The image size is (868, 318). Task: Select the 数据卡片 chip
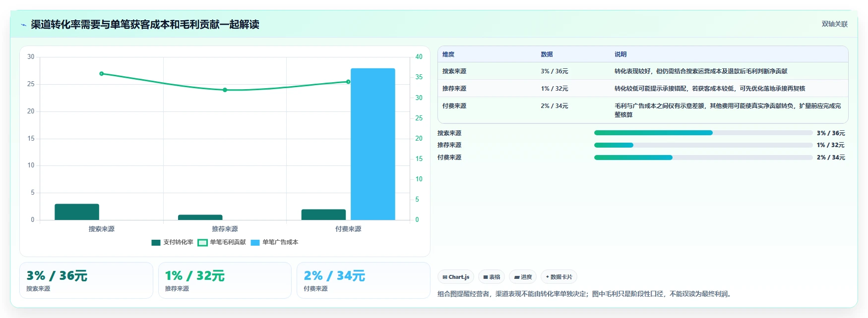(x=559, y=277)
